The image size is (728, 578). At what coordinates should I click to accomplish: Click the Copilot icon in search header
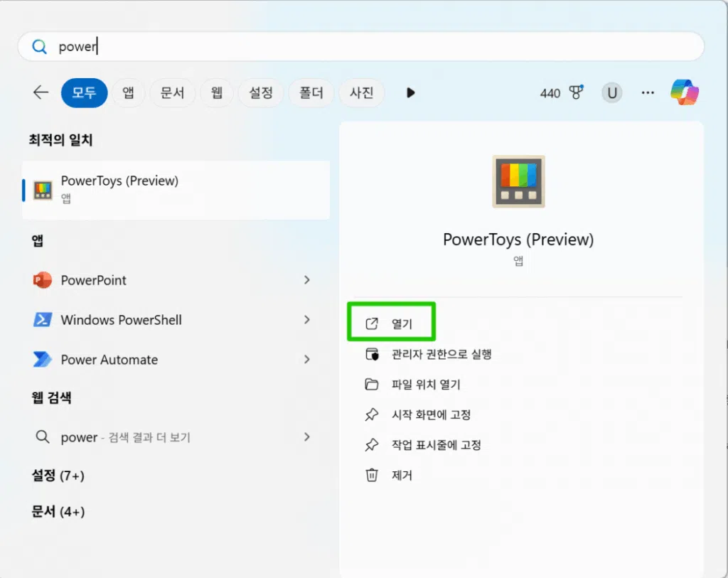click(685, 92)
